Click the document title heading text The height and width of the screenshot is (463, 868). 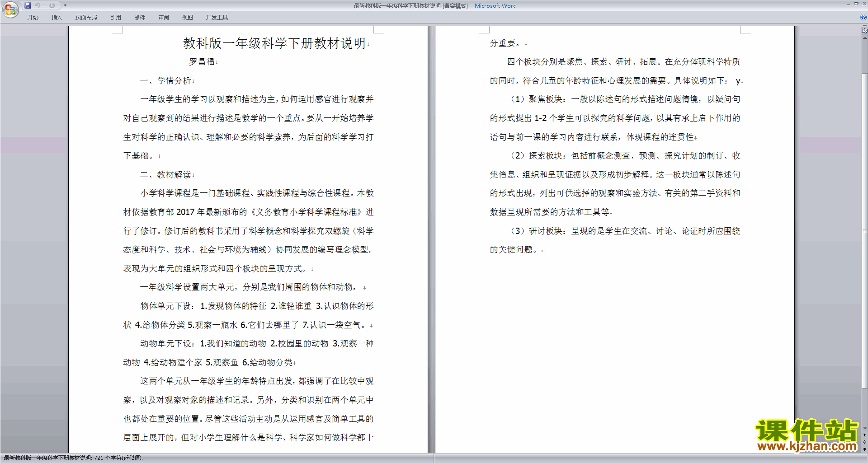point(274,43)
